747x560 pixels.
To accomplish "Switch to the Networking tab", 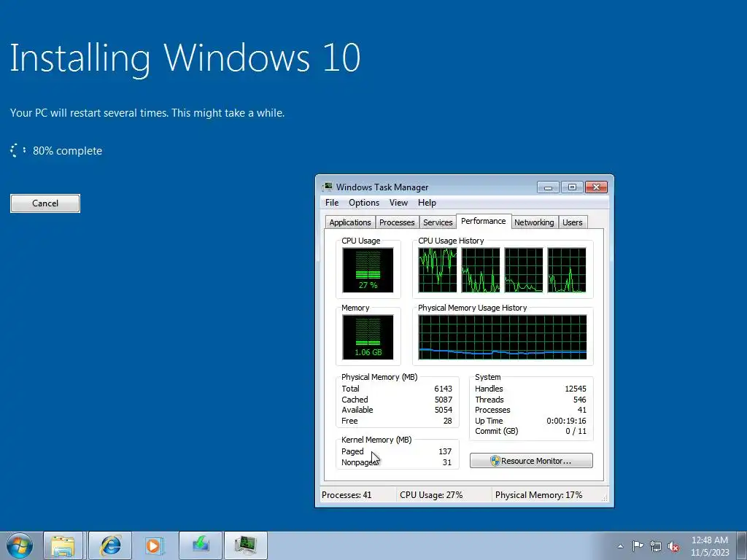I will [534, 222].
